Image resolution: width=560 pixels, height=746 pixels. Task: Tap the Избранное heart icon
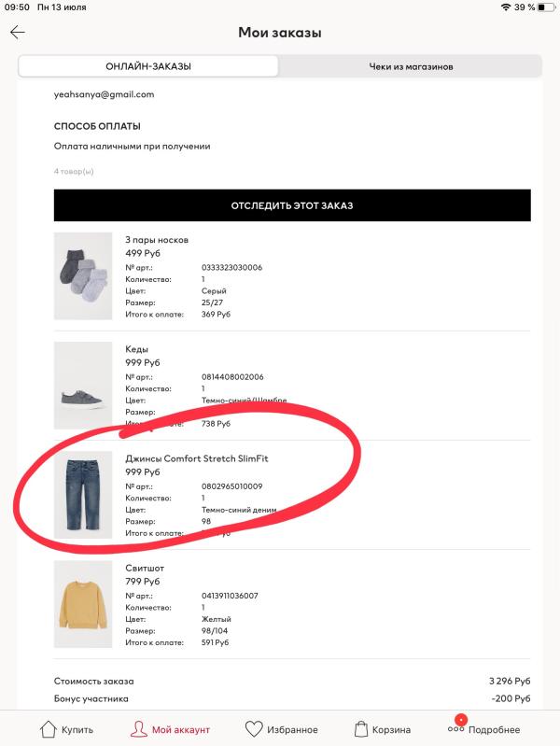[254, 729]
